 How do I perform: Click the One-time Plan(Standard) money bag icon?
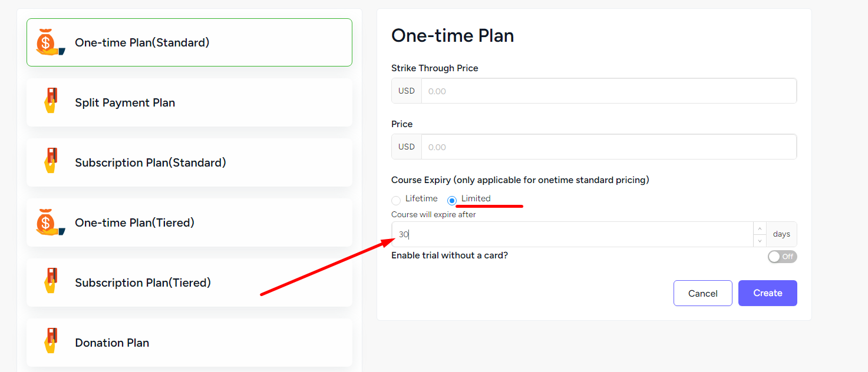(50, 42)
